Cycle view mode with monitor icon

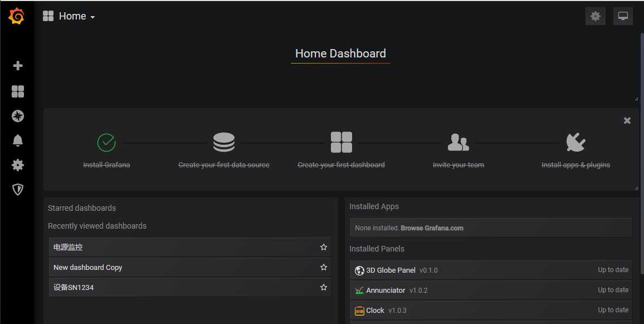click(623, 16)
